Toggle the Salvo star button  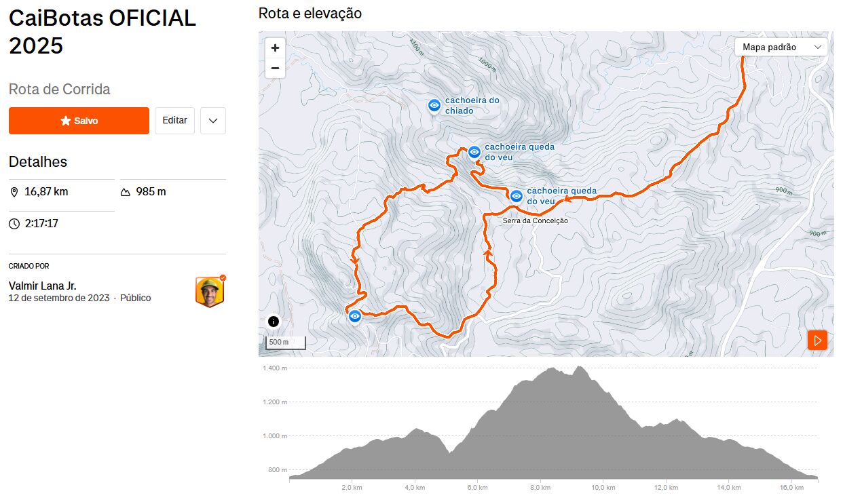79,121
